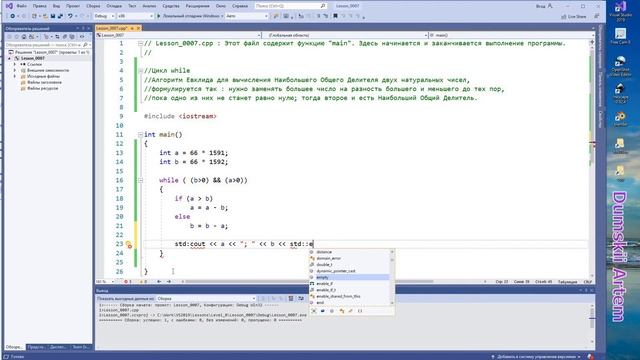This screenshot has width=640, height=360.
Task: Click the account sign-in person icon
Action: [550, 6]
